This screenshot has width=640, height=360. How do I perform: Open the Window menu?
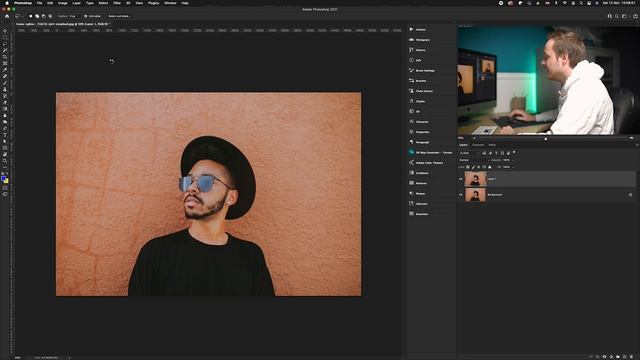[x=170, y=3]
